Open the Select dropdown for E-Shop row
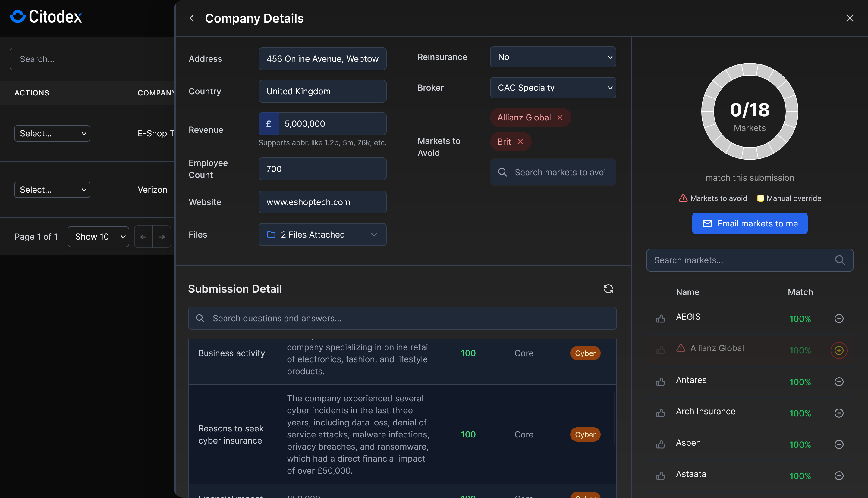 52,133
